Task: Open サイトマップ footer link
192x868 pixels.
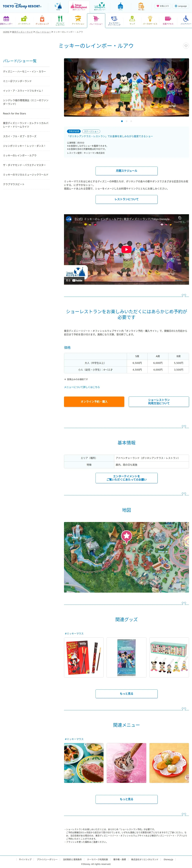Action: 25,860
